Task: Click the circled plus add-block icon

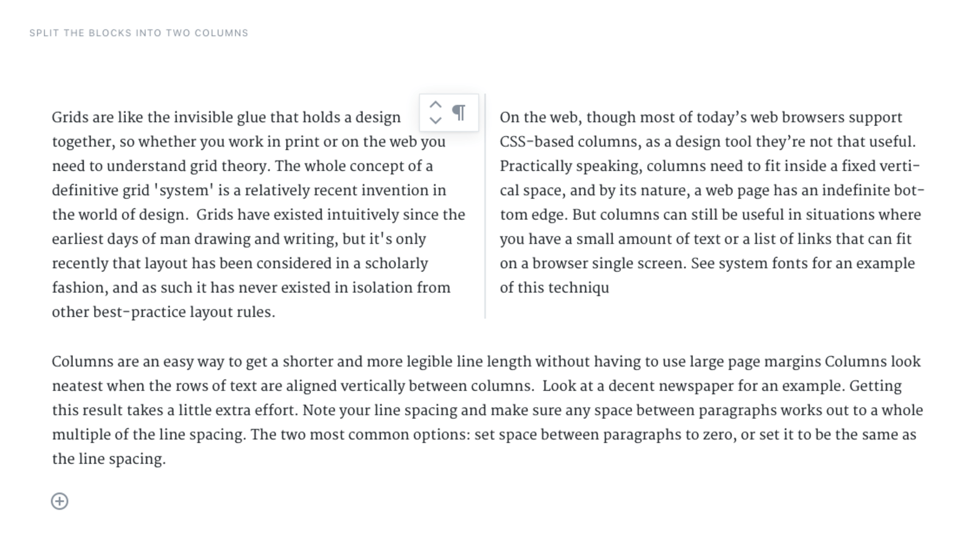Action: (x=60, y=501)
